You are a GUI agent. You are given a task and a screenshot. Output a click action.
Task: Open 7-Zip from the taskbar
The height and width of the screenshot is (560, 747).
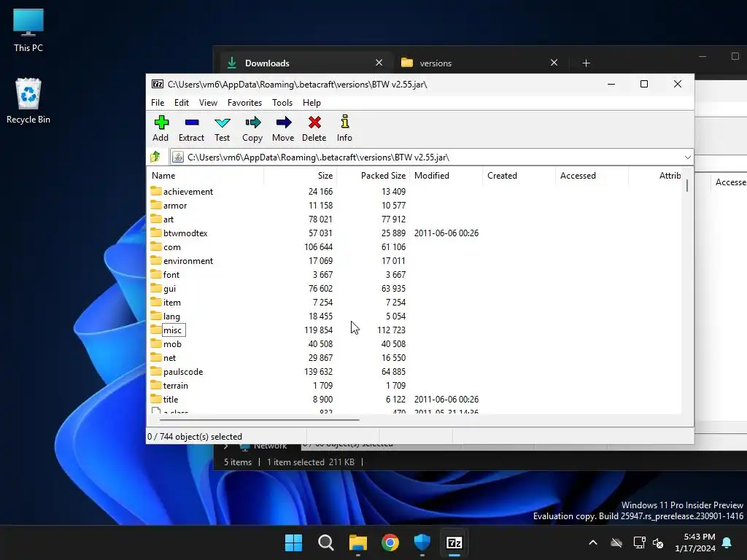pyautogui.click(x=454, y=542)
